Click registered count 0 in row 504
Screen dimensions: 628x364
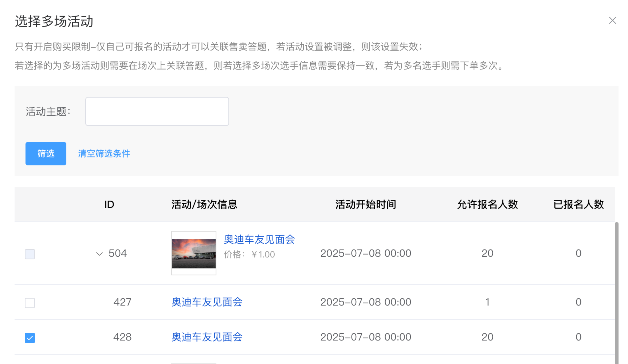pos(578,253)
